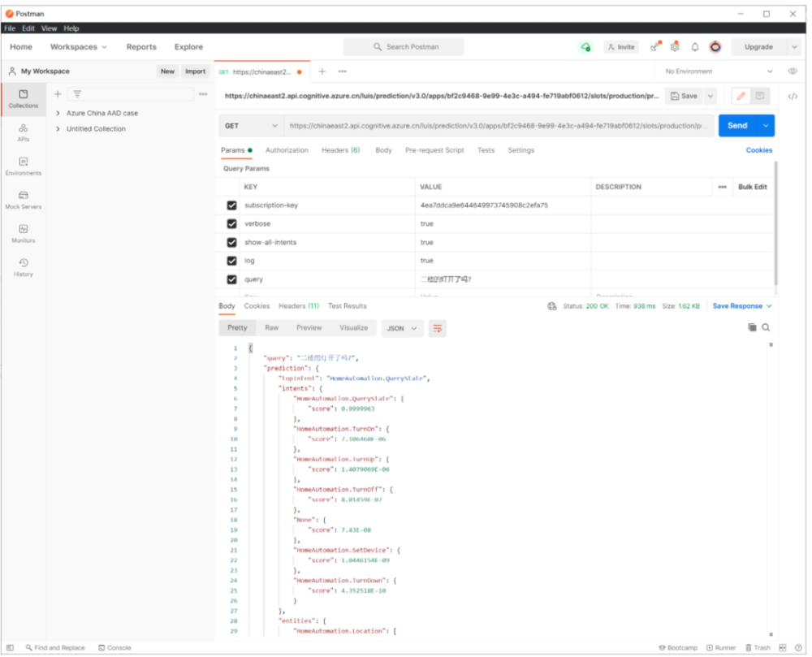Viewport: 812px width, 657px height.
Task: Click the Search Postman field
Action: click(x=404, y=46)
